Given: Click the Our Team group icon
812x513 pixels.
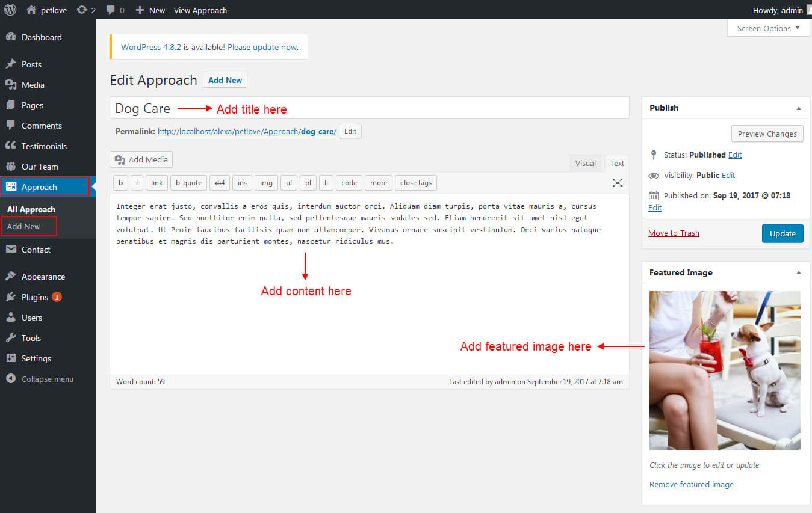Looking at the screenshot, I should pyautogui.click(x=11, y=167).
